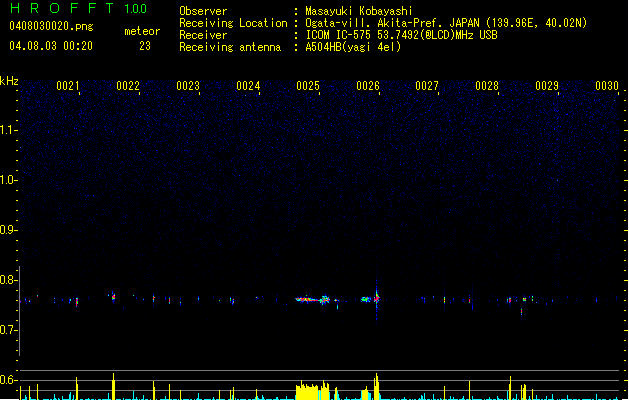This screenshot has height=400, width=629.
Task: Select the file name 0408030020.png
Action: [x=51, y=26]
